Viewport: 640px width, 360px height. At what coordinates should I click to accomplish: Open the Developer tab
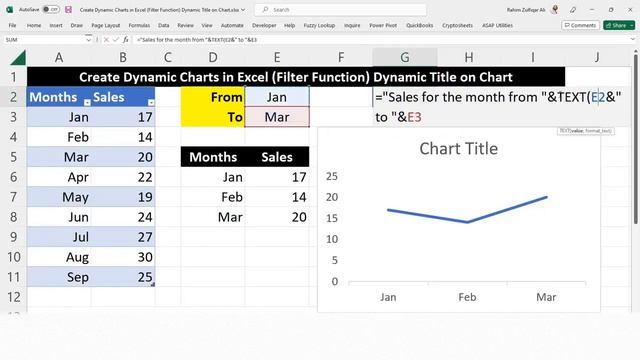click(x=264, y=25)
